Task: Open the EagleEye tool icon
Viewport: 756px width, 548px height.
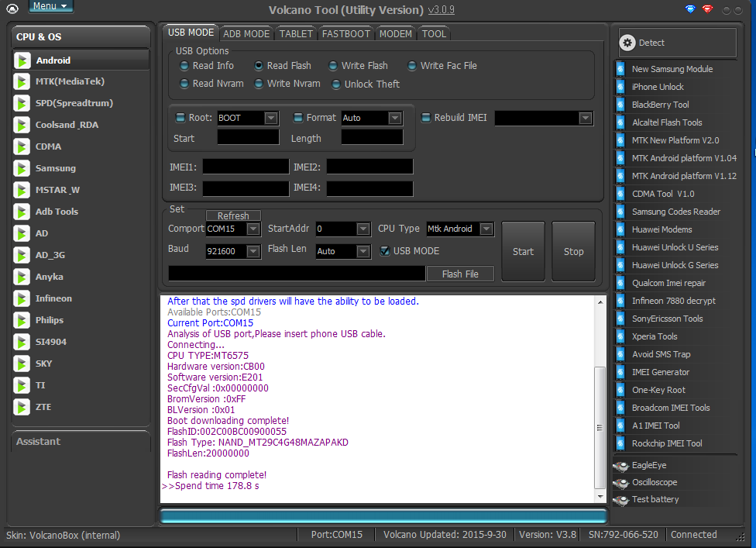Action: coord(620,465)
